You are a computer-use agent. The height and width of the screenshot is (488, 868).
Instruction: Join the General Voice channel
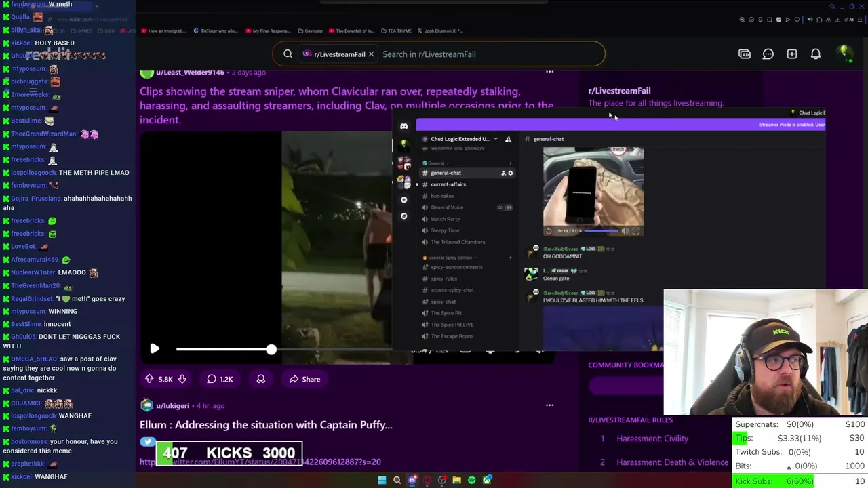(447, 207)
